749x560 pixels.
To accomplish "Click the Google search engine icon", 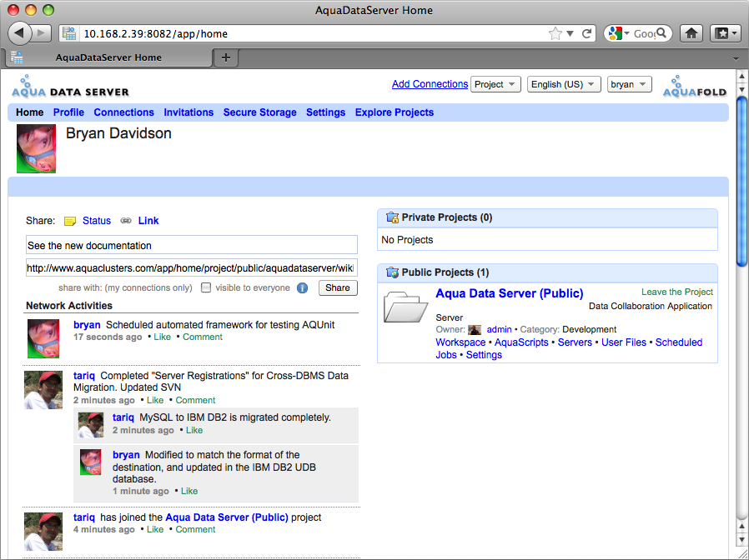I will (616, 33).
